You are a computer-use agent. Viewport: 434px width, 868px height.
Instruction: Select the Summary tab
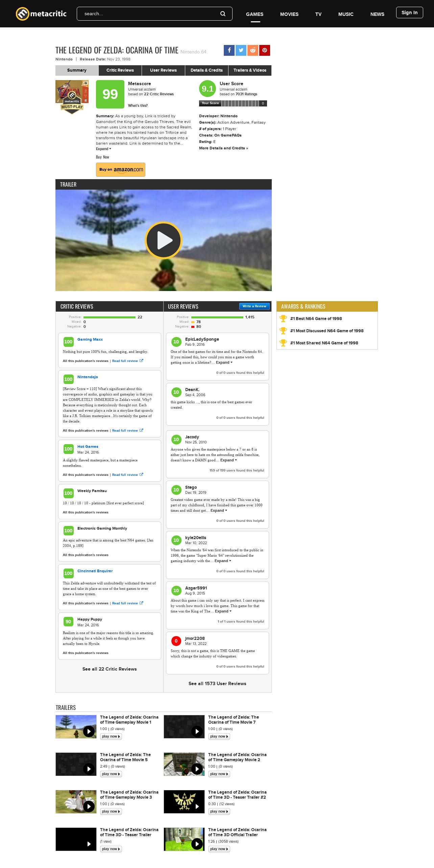(77, 70)
